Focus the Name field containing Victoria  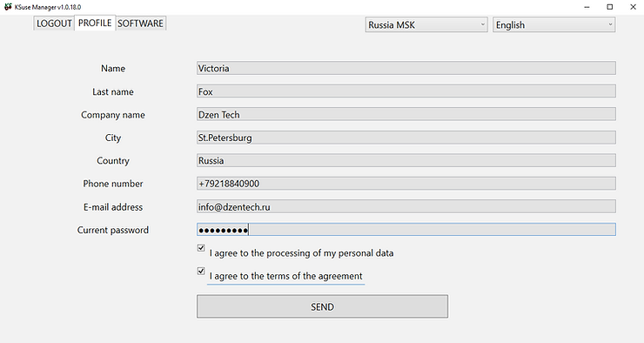(x=406, y=68)
